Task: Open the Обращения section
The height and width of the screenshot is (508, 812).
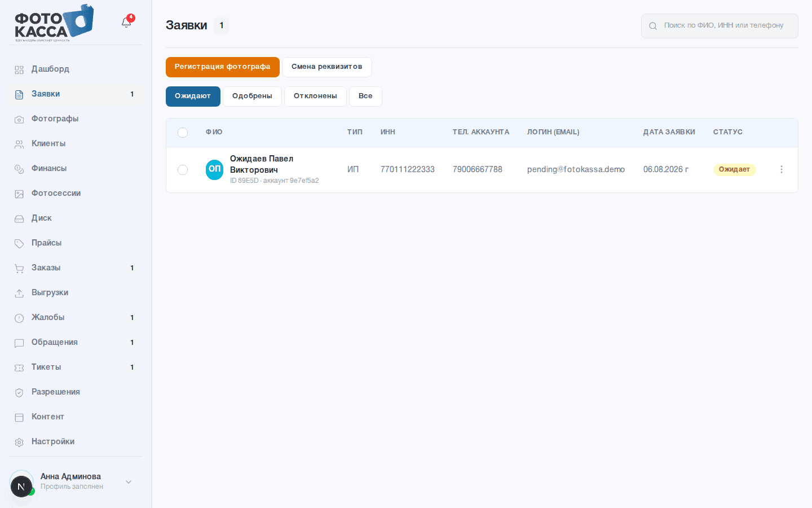Action: pos(76,342)
